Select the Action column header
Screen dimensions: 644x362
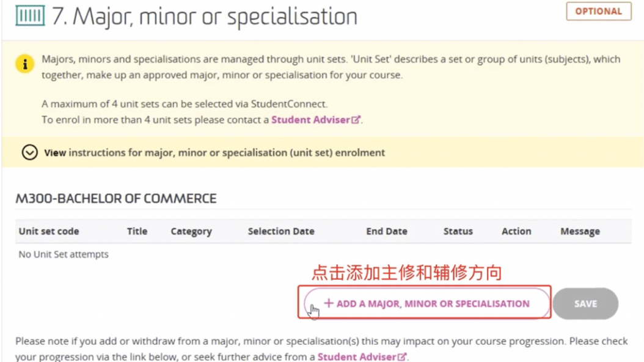[x=516, y=231]
